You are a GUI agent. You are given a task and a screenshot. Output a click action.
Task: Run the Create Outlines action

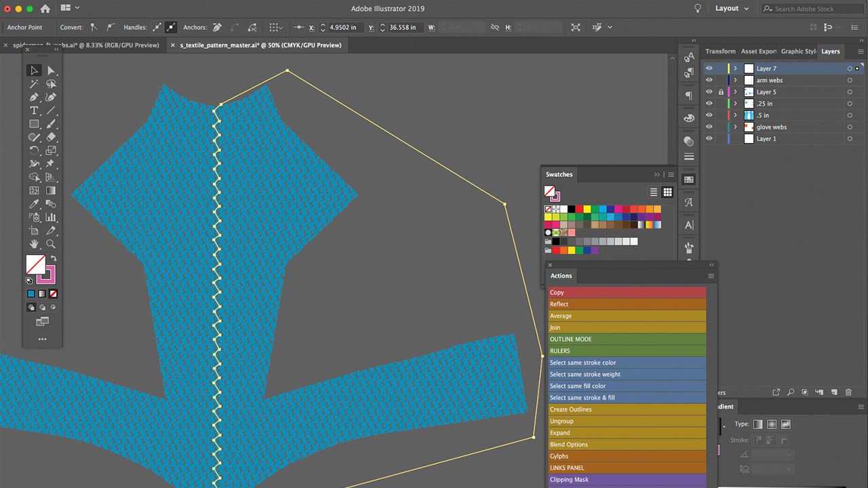627,409
